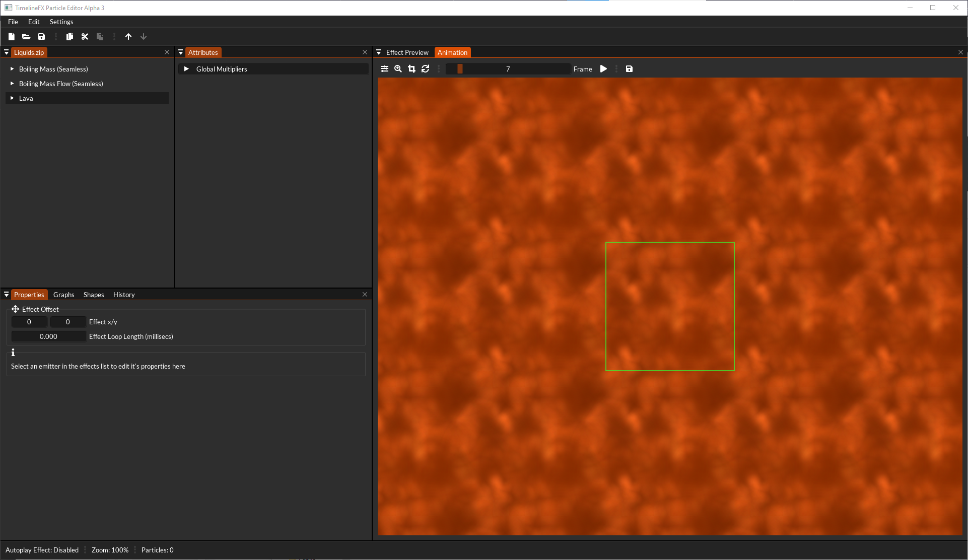Move the item up with the up arrow
This screenshot has height=560, width=968.
point(128,36)
